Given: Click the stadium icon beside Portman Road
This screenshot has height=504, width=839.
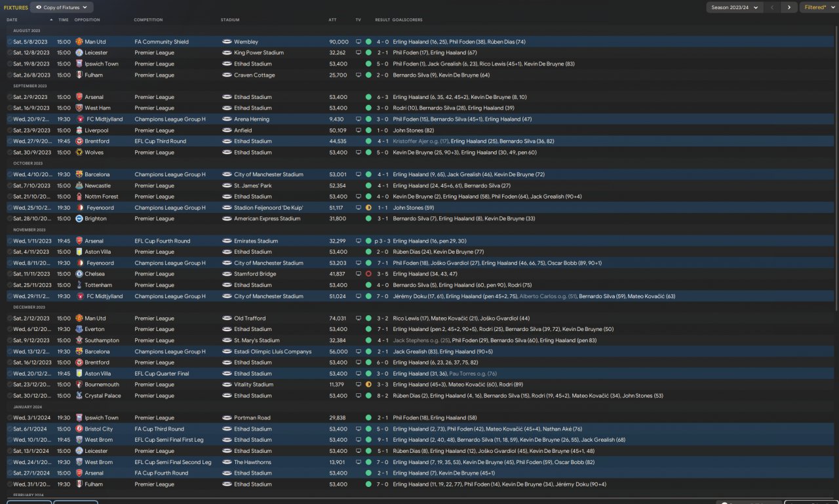Looking at the screenshot, I should [227, 418].
